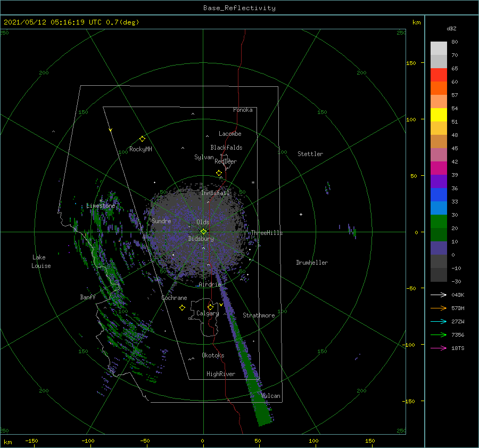
Task: Click the yellow diamond marker above Calgary label
Action: [x=210, y=307]
